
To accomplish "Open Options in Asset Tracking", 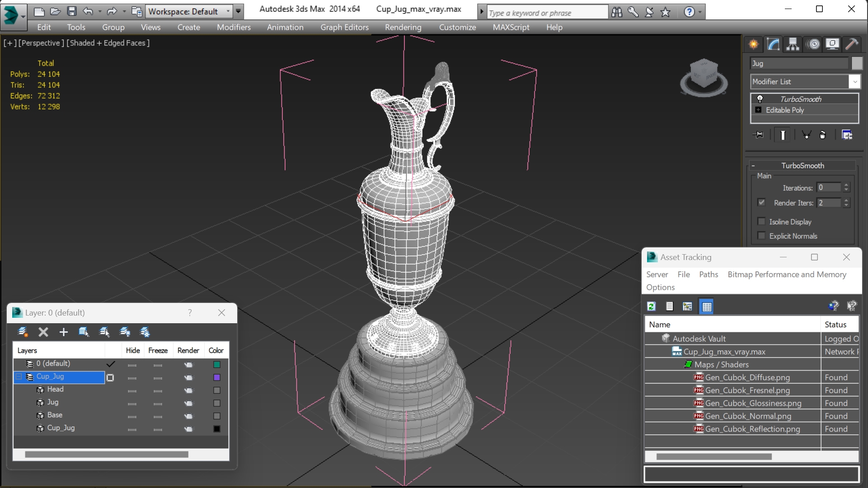I will (660, 287).
